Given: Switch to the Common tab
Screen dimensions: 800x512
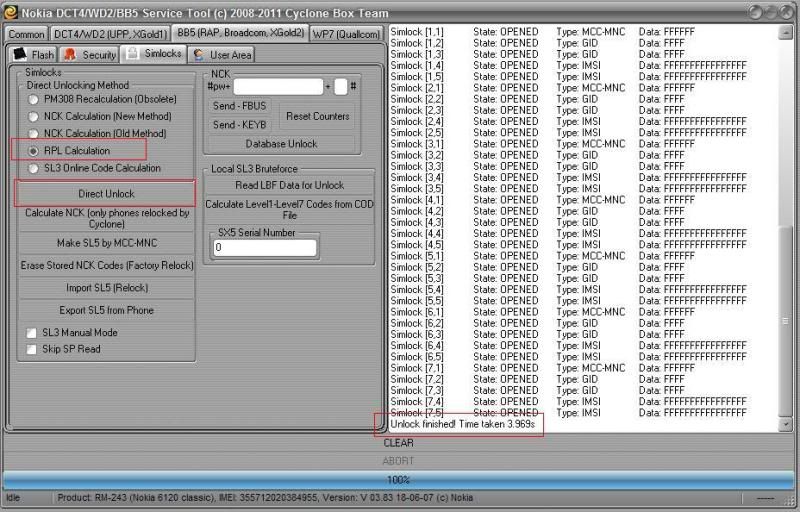Looking at the screenshot, I should [x=27, y=33].
